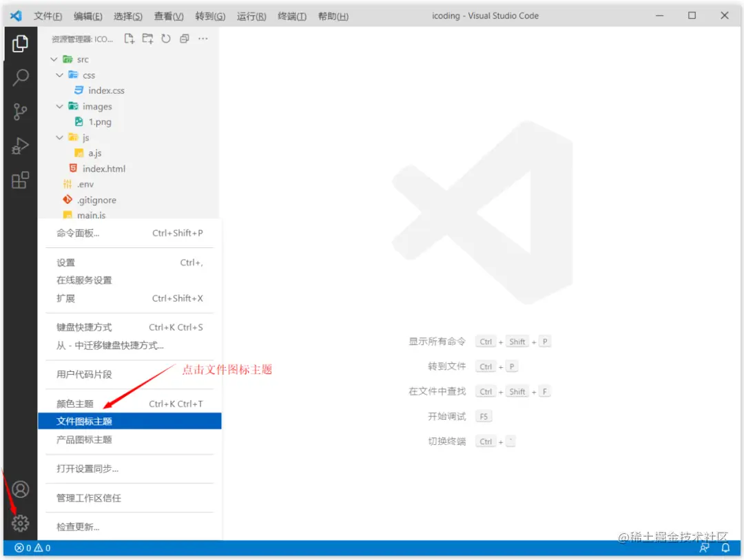Click the index.html file icon
The width and height of the screenshot is (744, 560).
pyautogui.click(x=73, y=168)
